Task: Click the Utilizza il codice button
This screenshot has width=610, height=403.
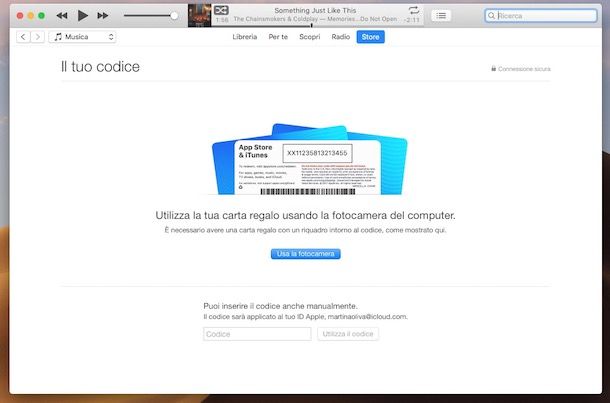Action: coord(348,334)
